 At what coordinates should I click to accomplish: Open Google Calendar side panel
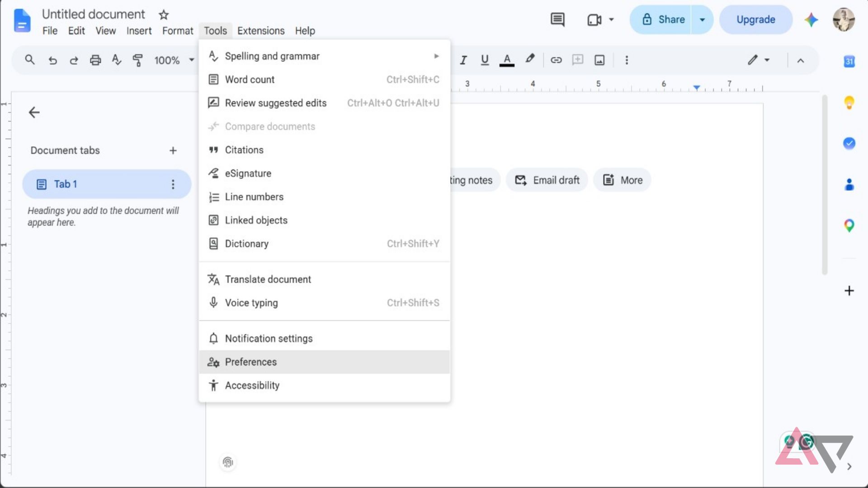(x=849, y=61)
